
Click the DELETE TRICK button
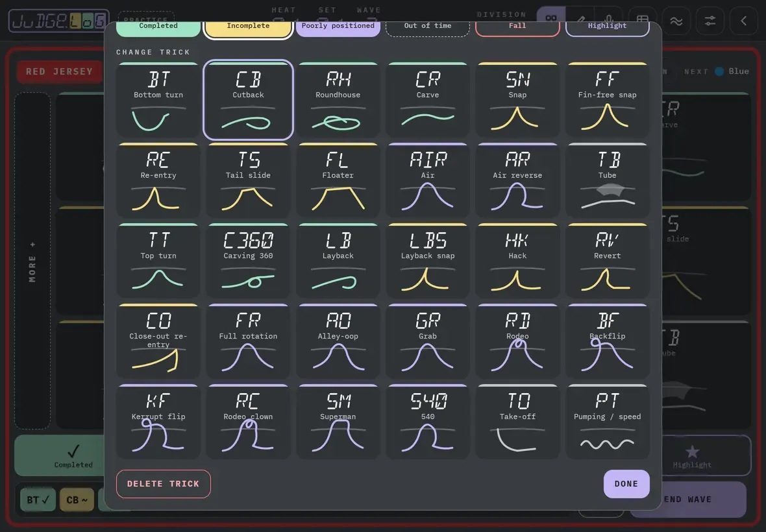[x=164, y=484]
